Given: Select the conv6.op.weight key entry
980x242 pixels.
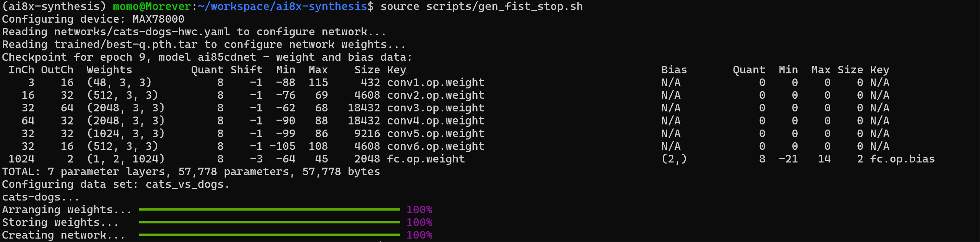Looking at the screenshot, I should (x=436, y=146).
